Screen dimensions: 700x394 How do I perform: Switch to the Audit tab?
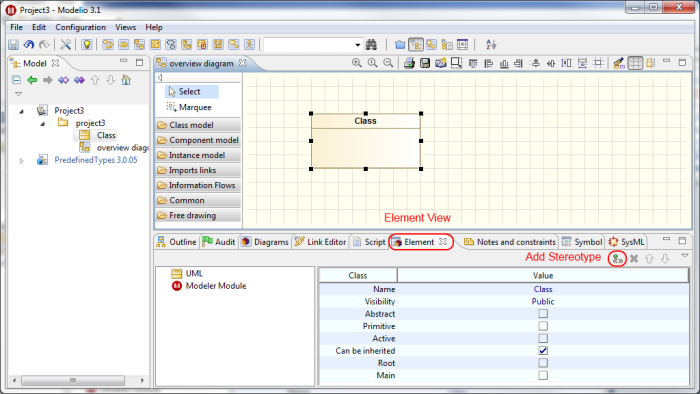tap(219, 242)
